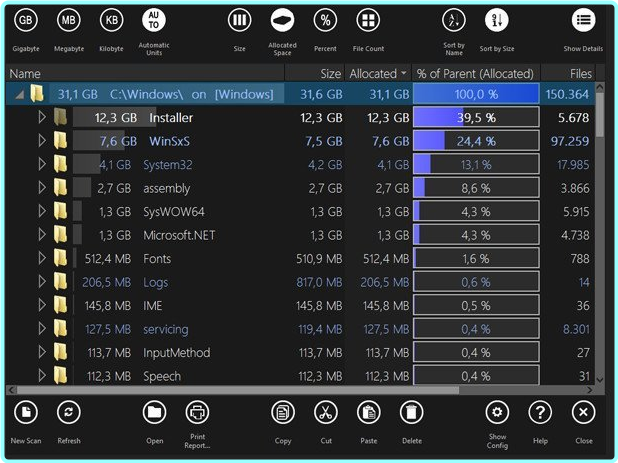The height and width of the screenshot is (463, 618).
Task: Click the Files column header
Action: point(580,73)
